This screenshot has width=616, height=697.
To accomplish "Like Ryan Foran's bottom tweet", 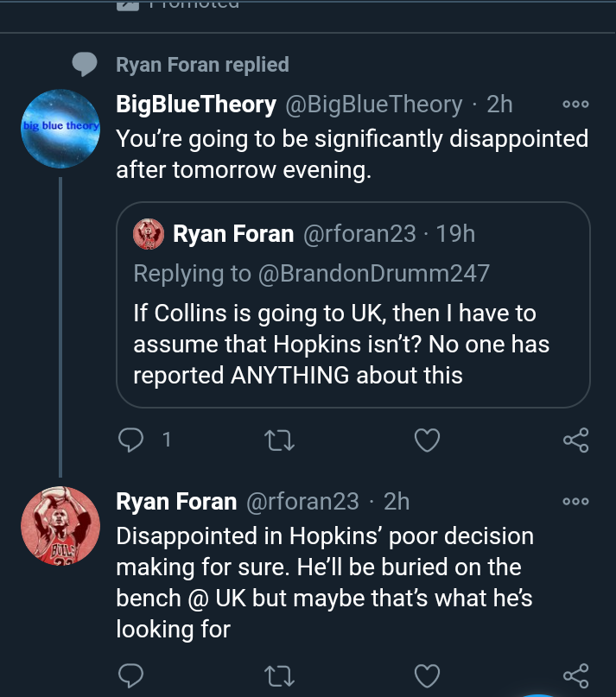I will tap(428, 675).
